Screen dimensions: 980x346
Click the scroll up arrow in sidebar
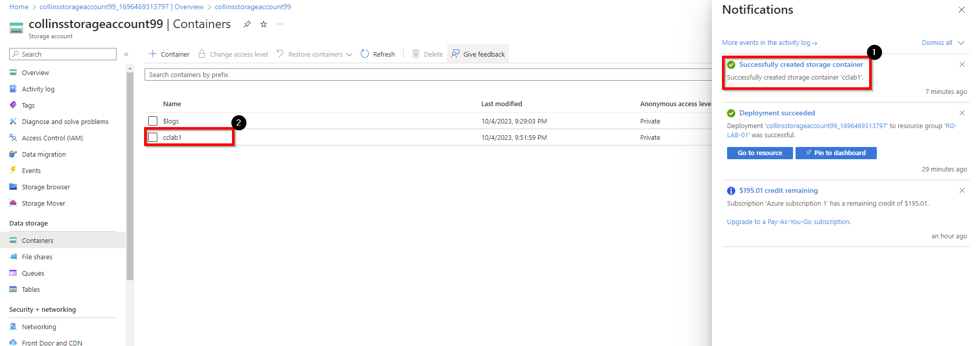(130, 68)
